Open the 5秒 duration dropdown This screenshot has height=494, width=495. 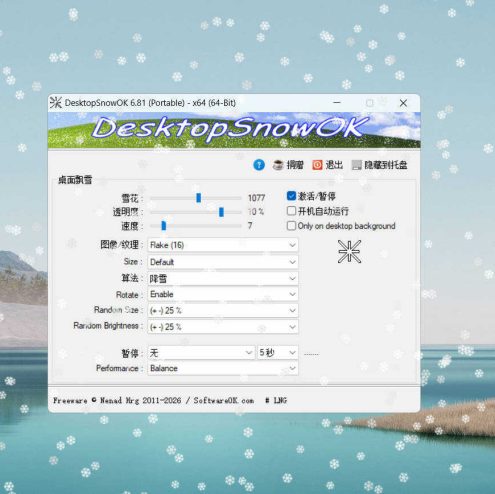click(x=277, y=352)
